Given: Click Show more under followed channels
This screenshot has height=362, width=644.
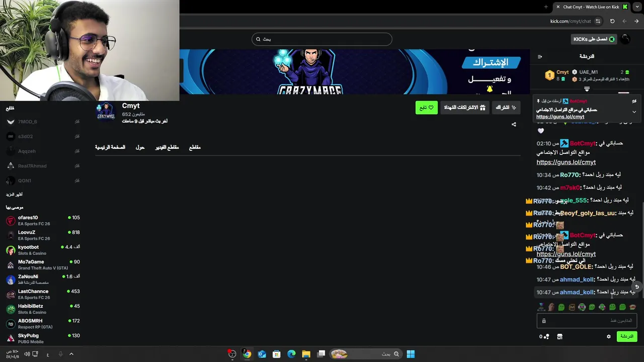Looking at the screenshot, I should [14, 194].
